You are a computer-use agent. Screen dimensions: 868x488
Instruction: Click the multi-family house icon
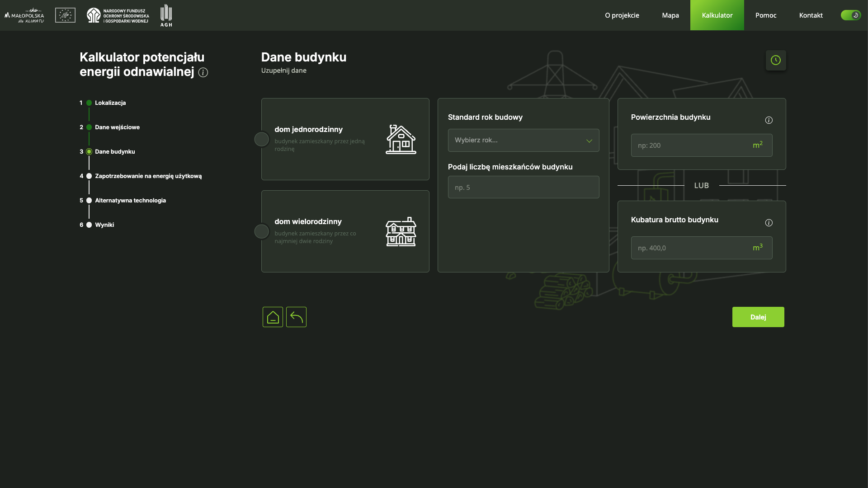(x=401, y=231)
